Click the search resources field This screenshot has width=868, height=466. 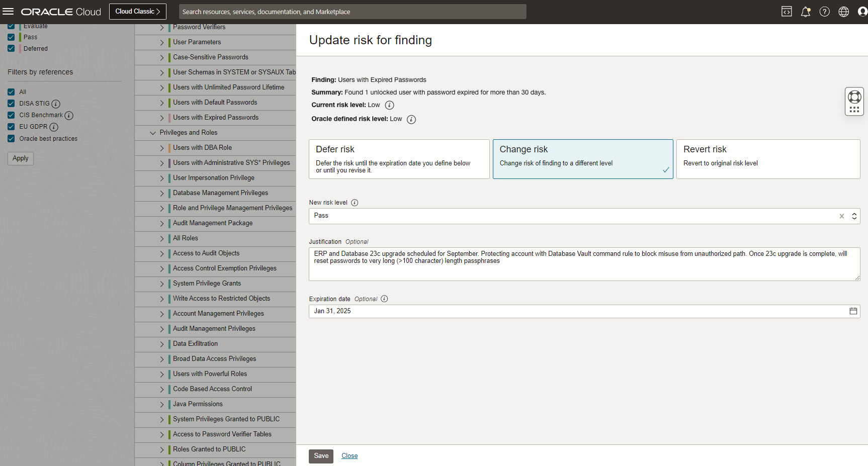pos(352,12)
